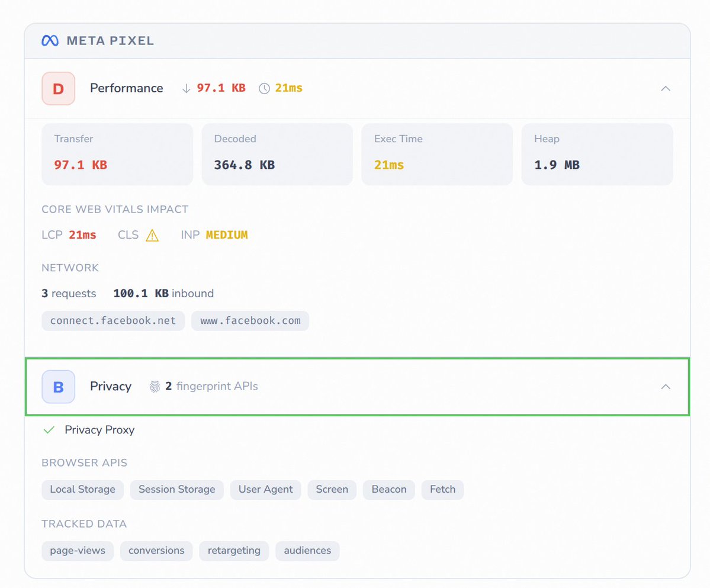Click the BROWSER APIS heading

[x=84, y=462]
